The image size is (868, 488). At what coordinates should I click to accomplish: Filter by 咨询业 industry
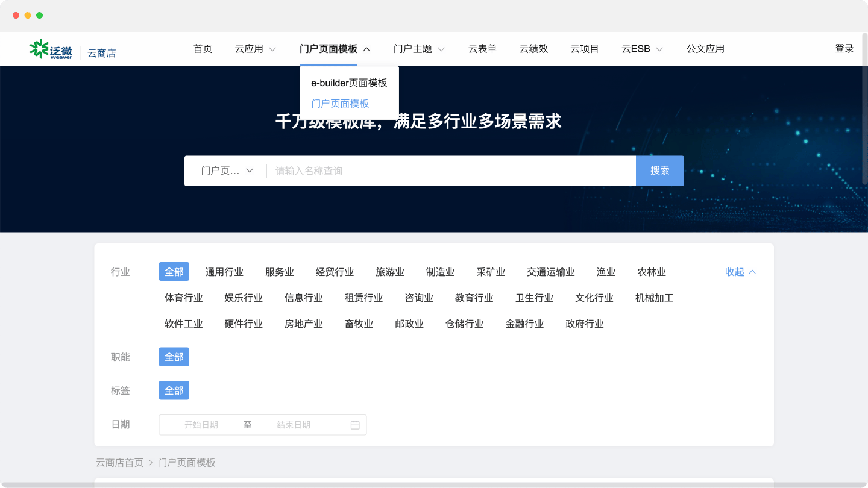tap(419, 298)
